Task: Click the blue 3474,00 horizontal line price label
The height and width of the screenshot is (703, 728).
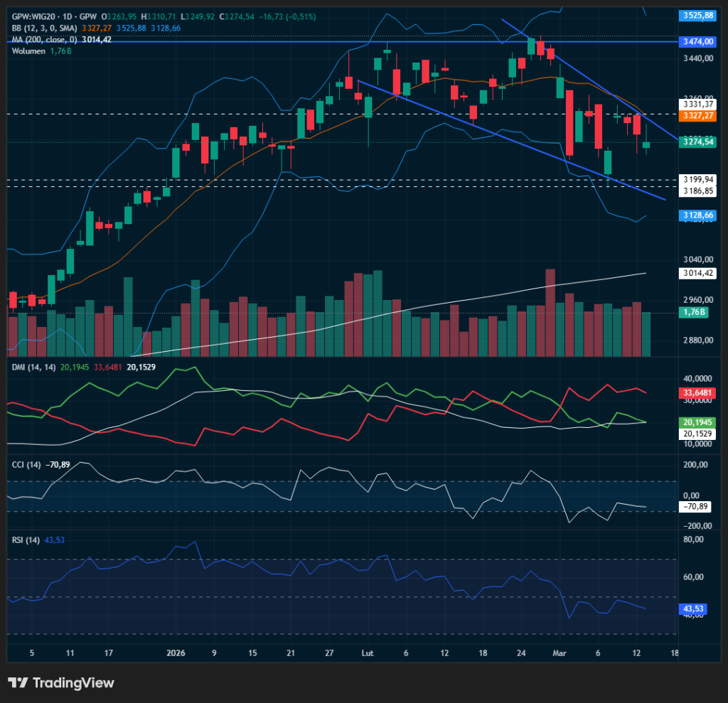Action: point(696,43)
